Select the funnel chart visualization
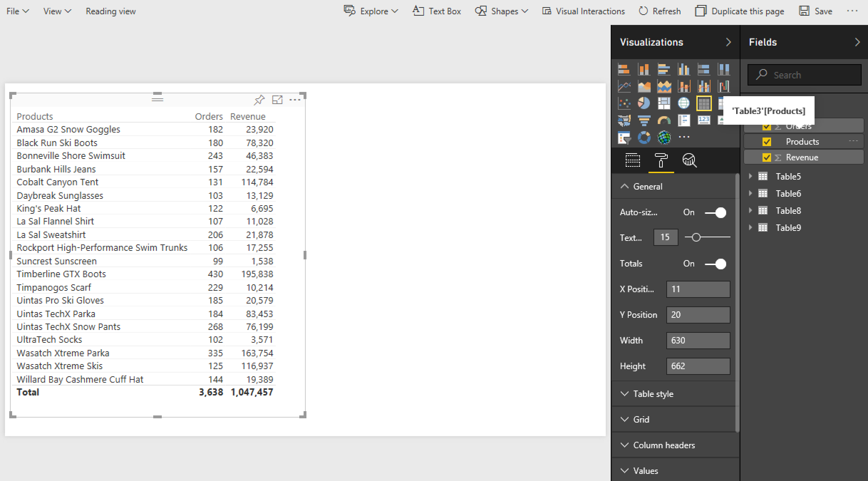The width and height of the screenshot is (868, 481). click(x=644, y=120)
